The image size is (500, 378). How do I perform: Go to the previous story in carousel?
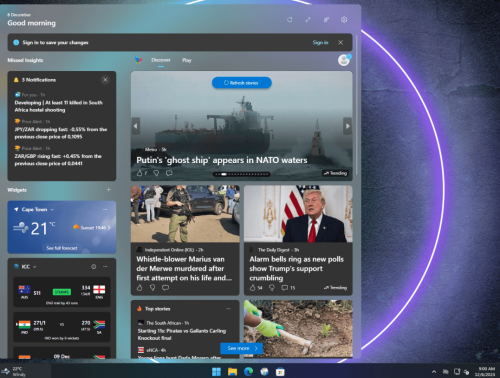coord(135,126)
